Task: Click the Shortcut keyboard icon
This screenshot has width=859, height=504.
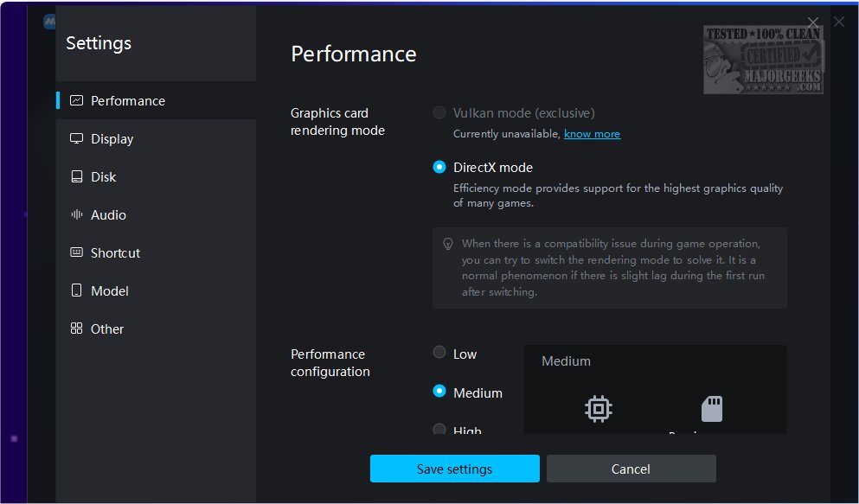Action: (x=76, y=252)
